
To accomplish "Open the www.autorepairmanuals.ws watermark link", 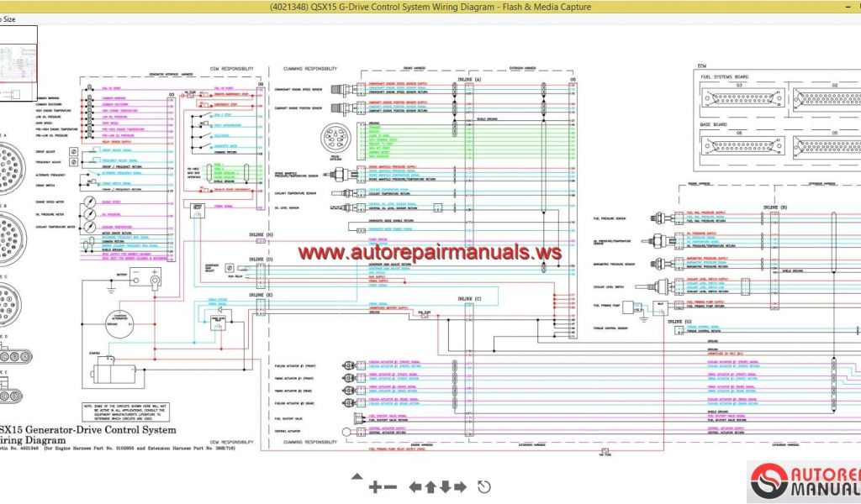I will point(429,251).
